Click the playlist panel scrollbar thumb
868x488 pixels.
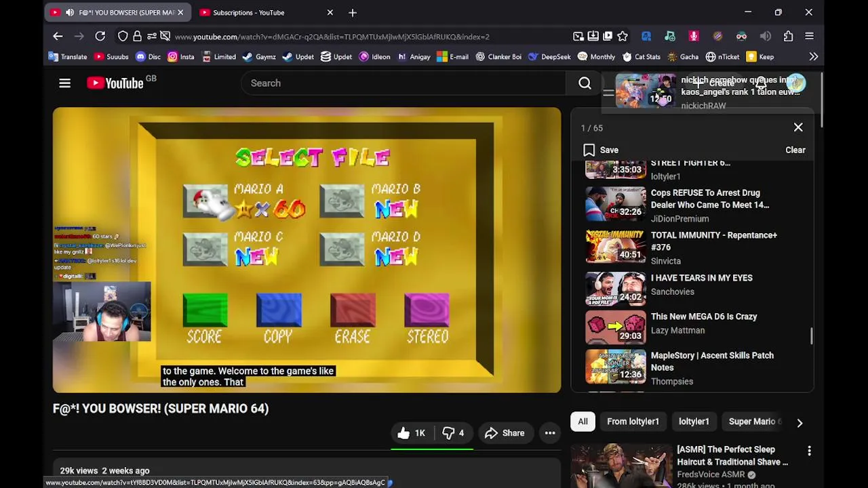[x=811, y=335]
